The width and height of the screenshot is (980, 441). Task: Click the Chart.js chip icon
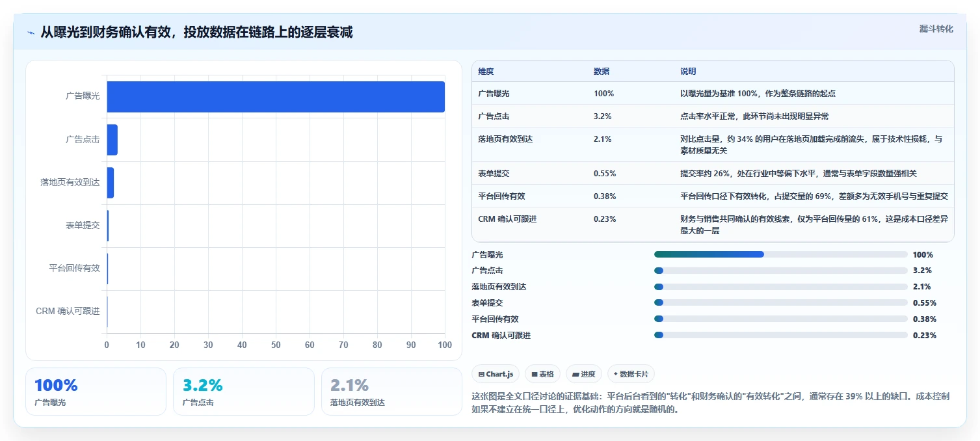pos(481,375)
